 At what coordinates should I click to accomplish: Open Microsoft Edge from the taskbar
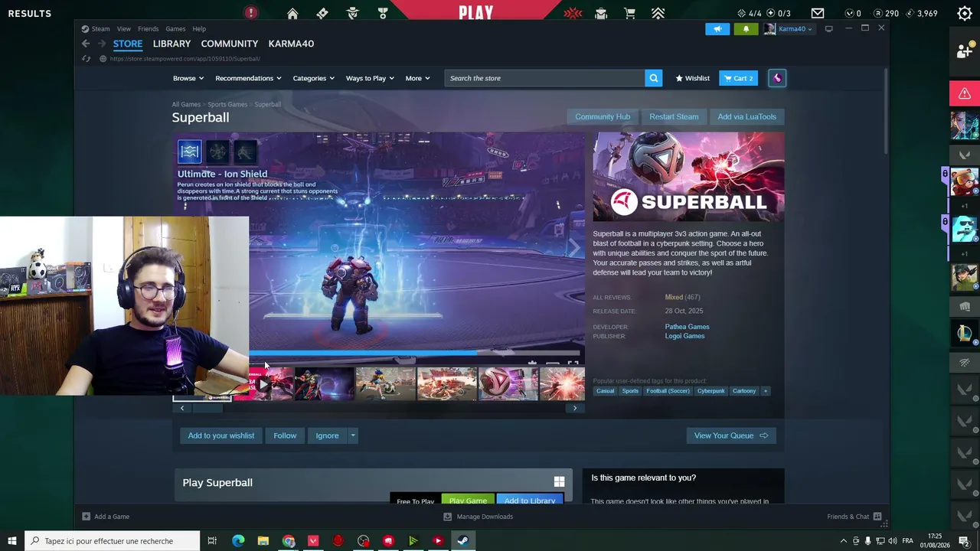tap(238, 541)
